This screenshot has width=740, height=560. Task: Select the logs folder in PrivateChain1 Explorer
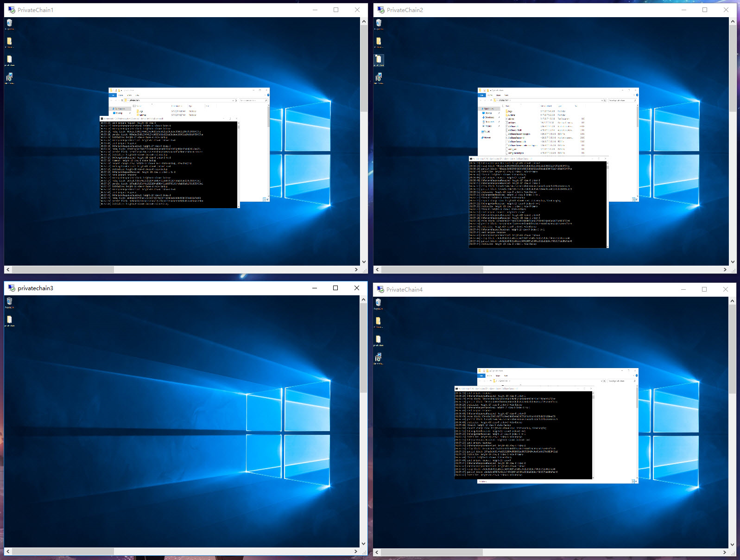(x=140, y=111)
